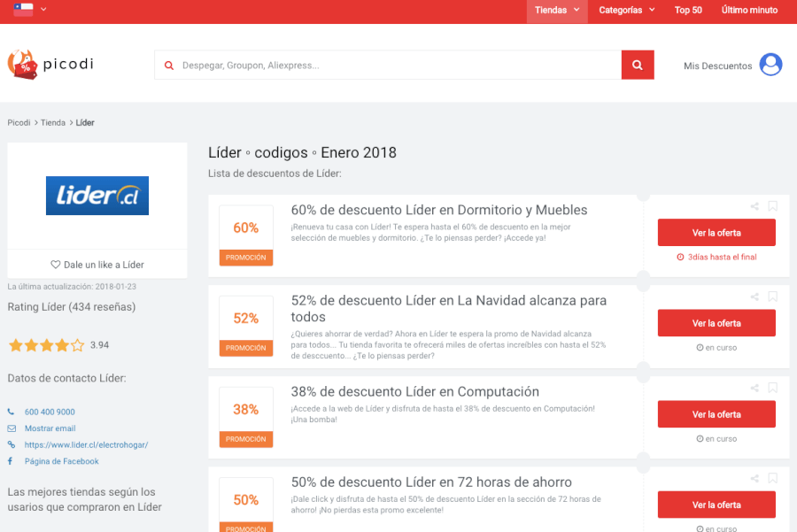Click the envelope icon next to Mostrar email
The height and width of the screenshot is (532, 797).
[x=12, y=428]
